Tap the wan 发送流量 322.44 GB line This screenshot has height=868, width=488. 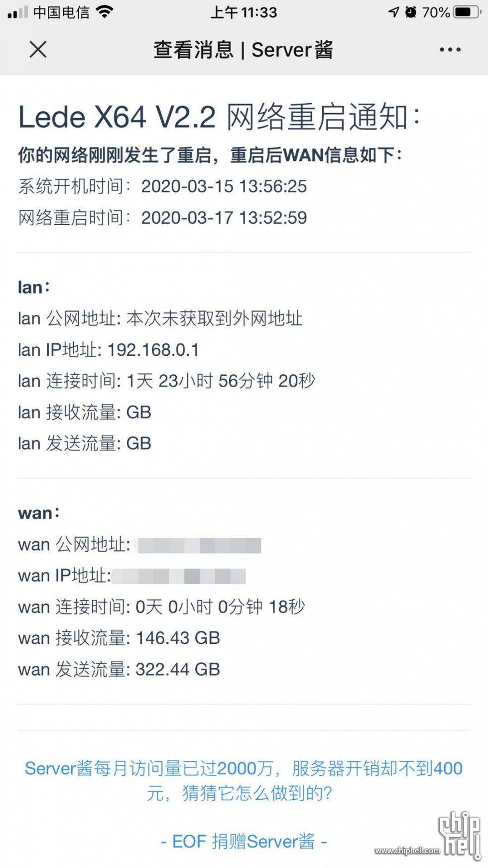tap(119, 669)
